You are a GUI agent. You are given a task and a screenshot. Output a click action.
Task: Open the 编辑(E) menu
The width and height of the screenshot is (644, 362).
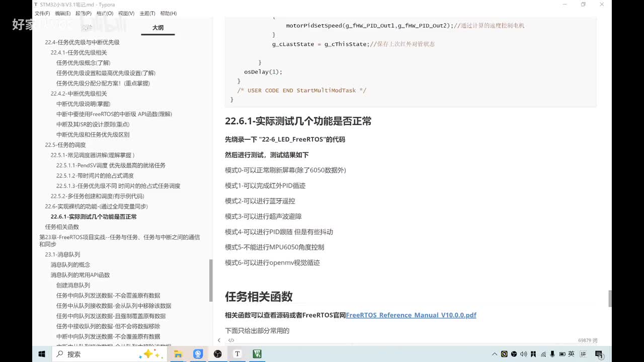[63, 14]
